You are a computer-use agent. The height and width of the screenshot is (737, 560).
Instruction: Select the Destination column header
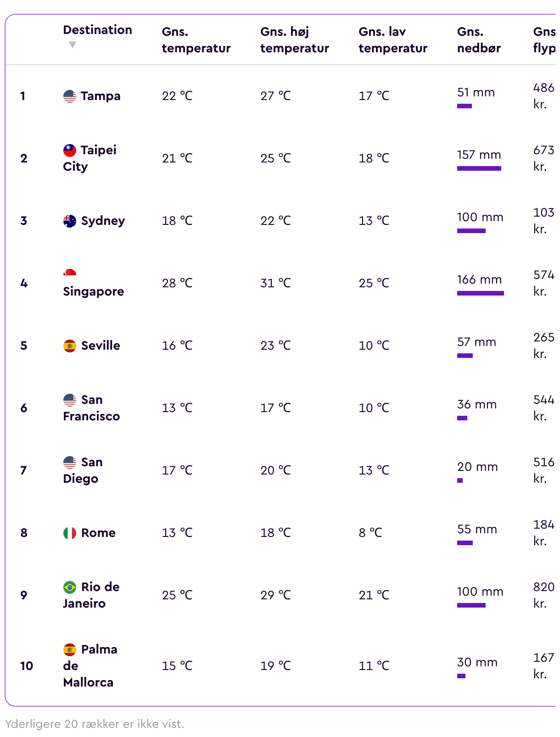97,30
